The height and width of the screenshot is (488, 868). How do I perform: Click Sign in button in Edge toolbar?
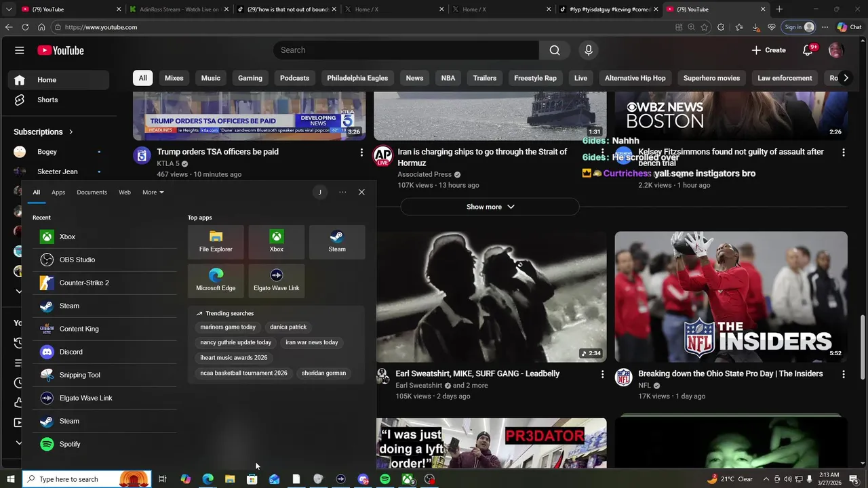(x=798, y=27)
